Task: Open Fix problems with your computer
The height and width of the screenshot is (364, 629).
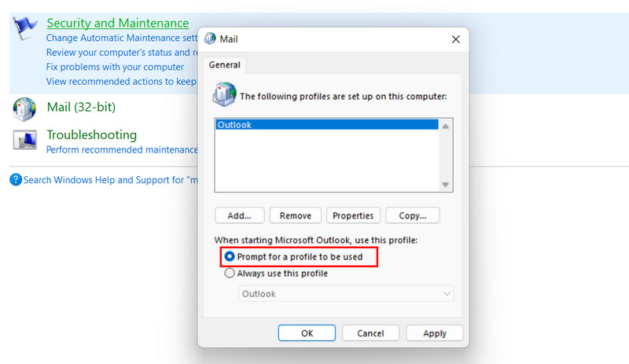Action: tap(115, 67)
